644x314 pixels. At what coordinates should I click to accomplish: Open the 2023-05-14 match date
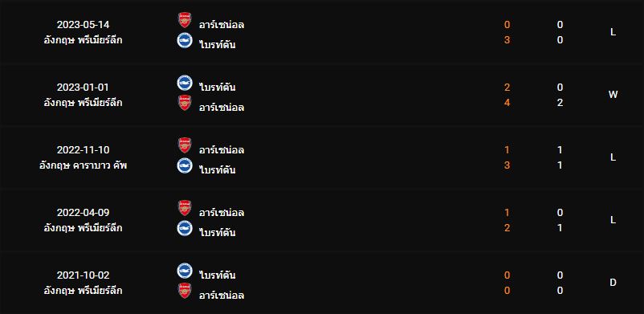coord(83,25)
